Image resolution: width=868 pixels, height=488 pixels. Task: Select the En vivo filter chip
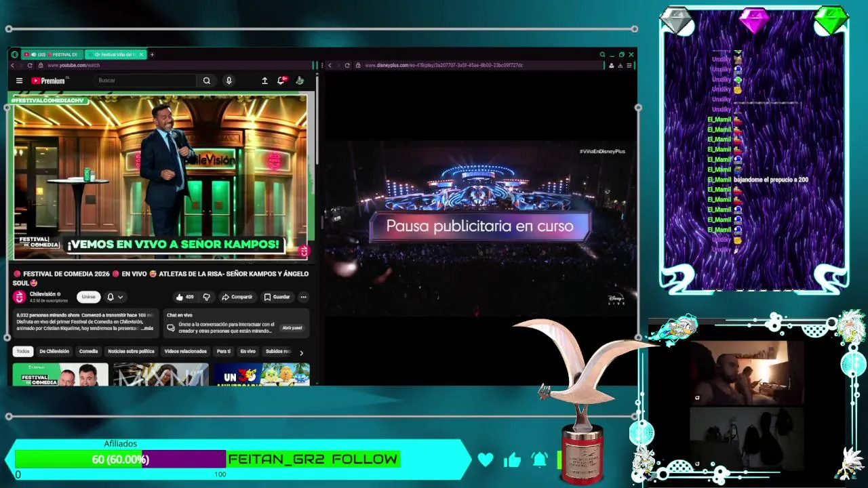(248, 351)
